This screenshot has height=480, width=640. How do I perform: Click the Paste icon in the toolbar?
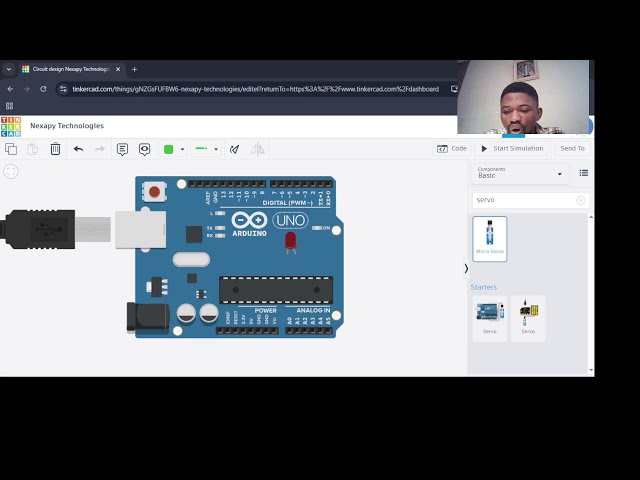(33, 149)
